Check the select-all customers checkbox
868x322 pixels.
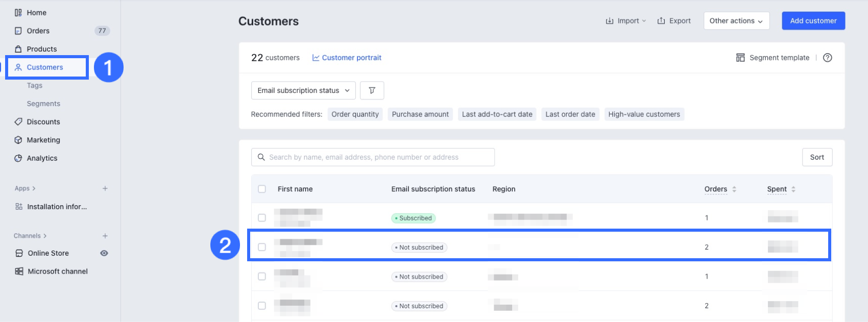click(262, 189)
